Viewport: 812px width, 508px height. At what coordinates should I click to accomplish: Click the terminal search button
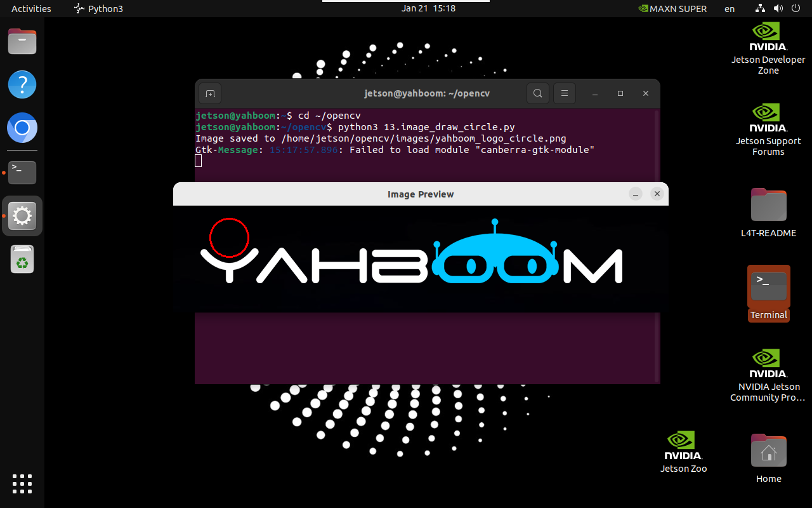pos(537,93)
